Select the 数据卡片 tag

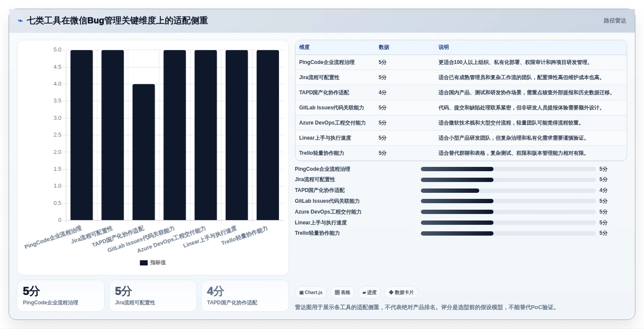pyautogui.click(x=401, y=293)
